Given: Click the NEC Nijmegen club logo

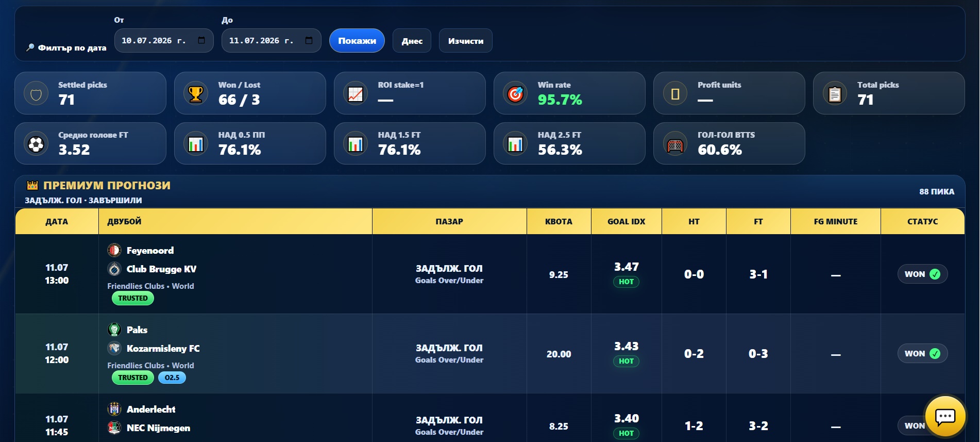Looking at the screenshot, I should coord(114,428).
